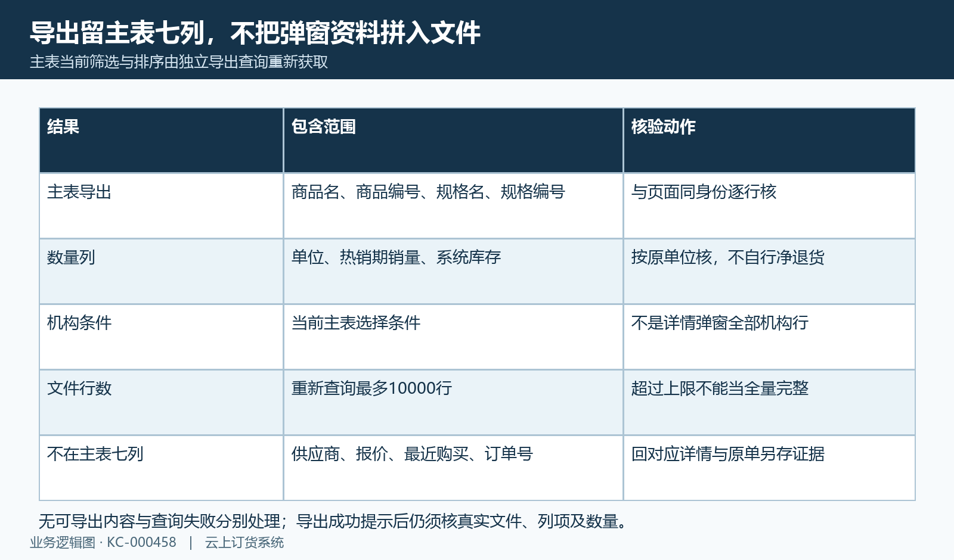This screenshot has height=560, width=954.
Task: Click the footnote starting with 无可导出内容
Action: coord(334,521)
